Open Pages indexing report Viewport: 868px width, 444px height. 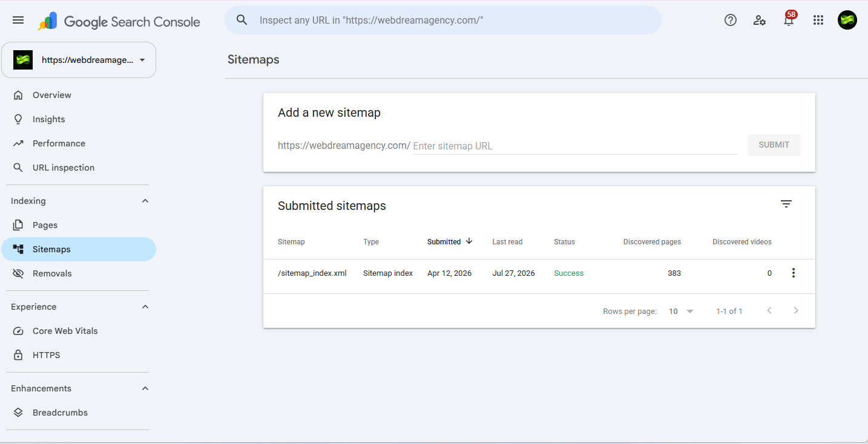tap(79, 225)
